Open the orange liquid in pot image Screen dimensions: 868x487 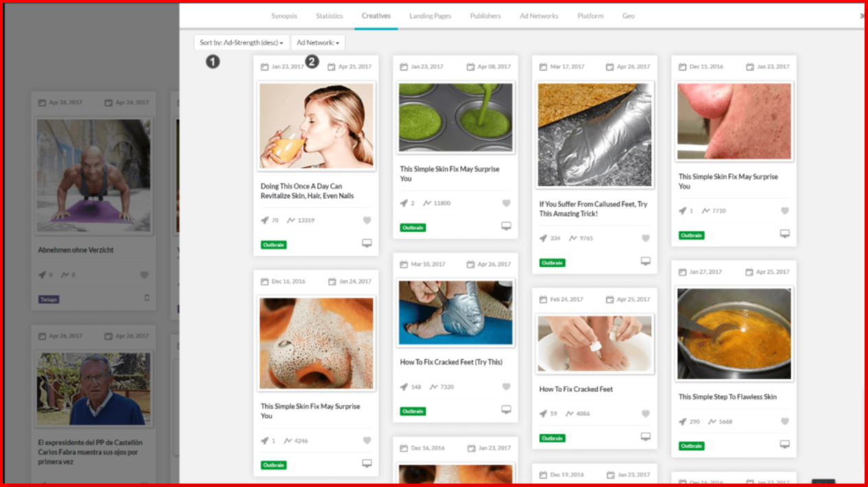coord(734,334)
